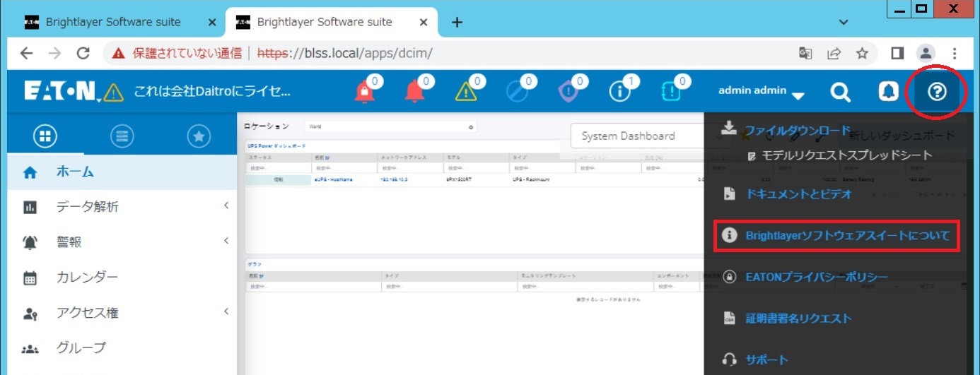Expand the 警報 menu chevron
The image size is (980, 375).
(x=226, y=241)
